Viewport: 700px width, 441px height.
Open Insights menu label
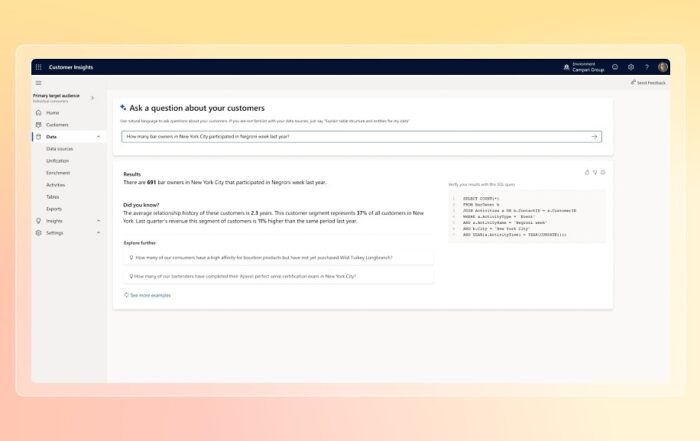[x=54, y=221]
